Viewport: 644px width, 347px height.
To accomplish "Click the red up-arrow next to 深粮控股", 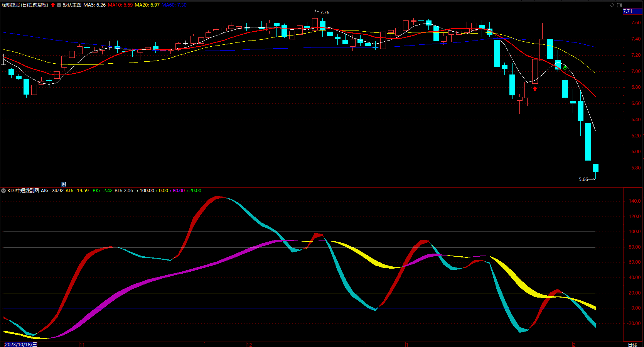I will coord(53,5).
